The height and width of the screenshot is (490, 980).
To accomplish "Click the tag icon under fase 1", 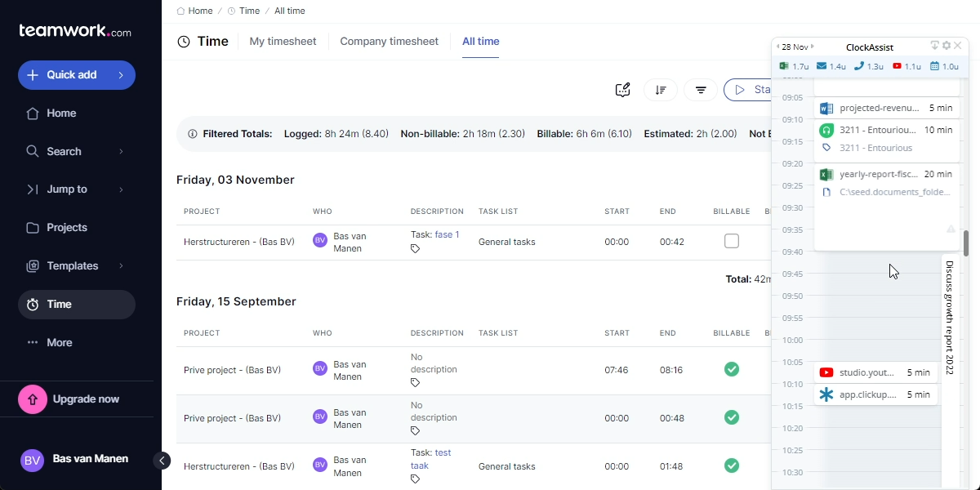I will pos(415,249).
